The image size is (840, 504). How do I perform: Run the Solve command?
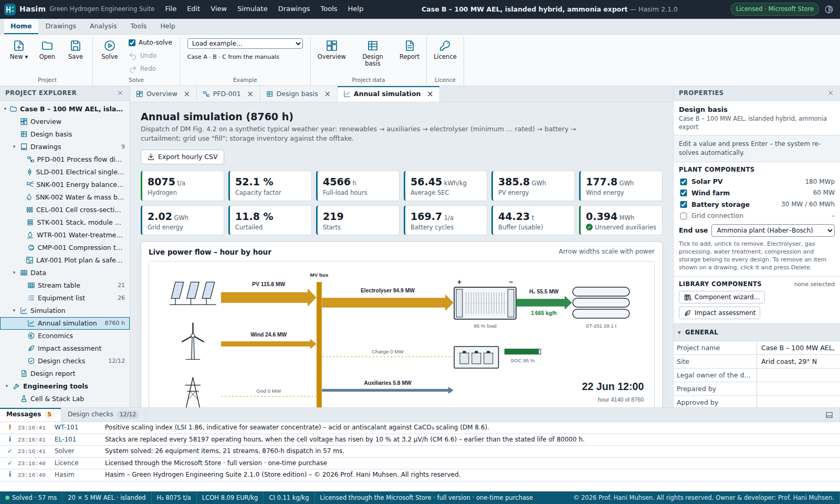point(110,50)
